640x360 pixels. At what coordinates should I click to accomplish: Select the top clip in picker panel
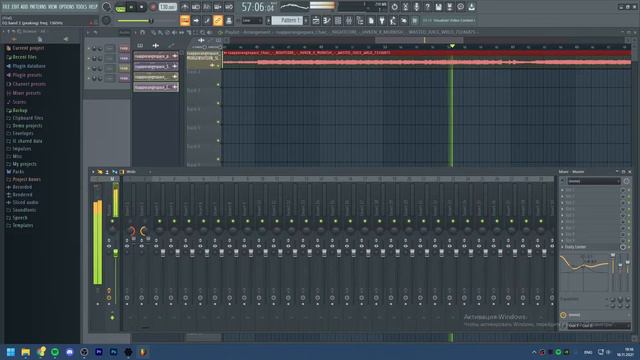tap(156, 56)
